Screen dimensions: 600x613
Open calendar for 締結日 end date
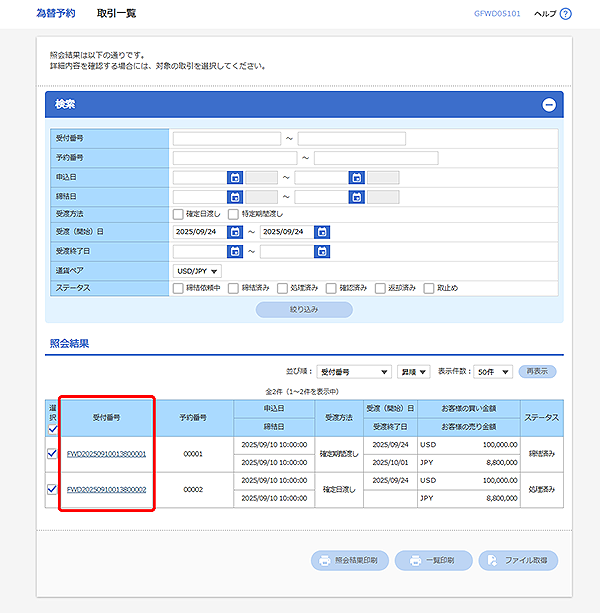point(356,197)
